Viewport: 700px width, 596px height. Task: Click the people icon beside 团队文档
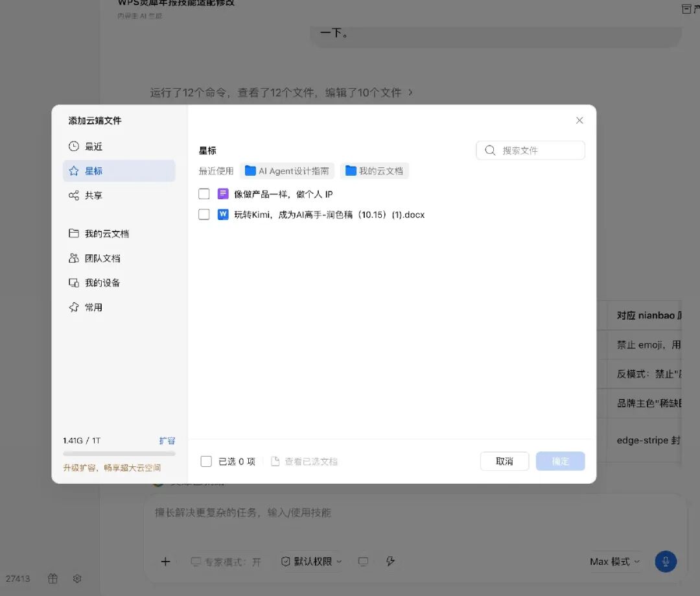point(74,258)
